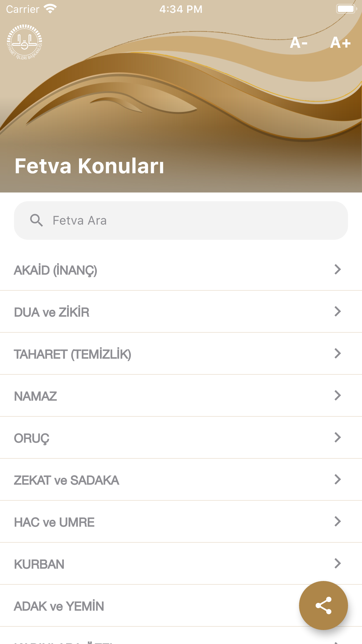362x644 pixels.
Task: Tap the HAC ve UMRE chevron
Action: 338,521
